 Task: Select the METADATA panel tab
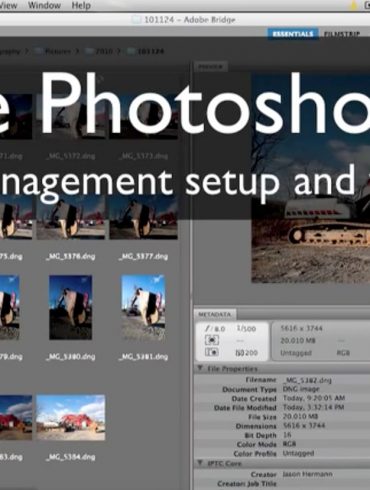215,314
